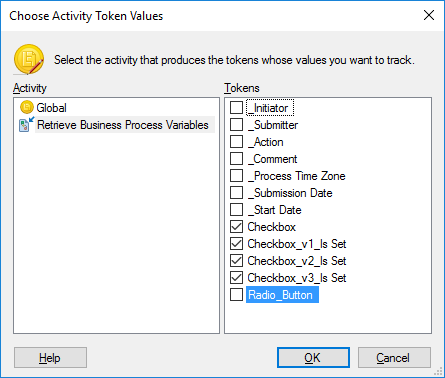This screenshot has width=445, height=378.
Task: Cancel the token selection dialog
Action: [x=394, y=358]
